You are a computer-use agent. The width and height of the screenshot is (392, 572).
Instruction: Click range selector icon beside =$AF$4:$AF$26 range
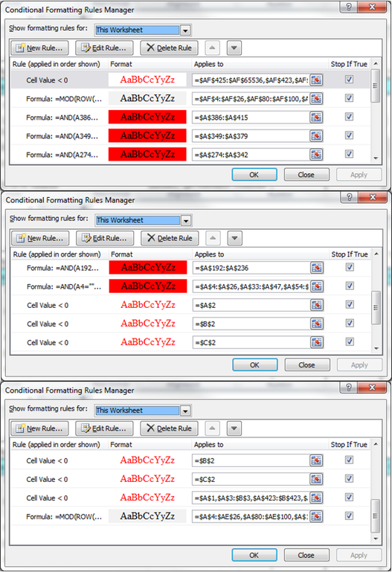(x=316, y=98)
